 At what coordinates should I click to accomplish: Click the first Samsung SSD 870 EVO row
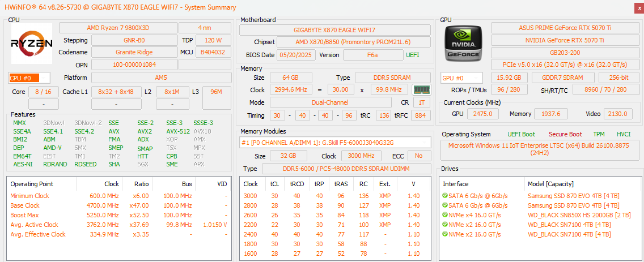click(x=540, y=196)
